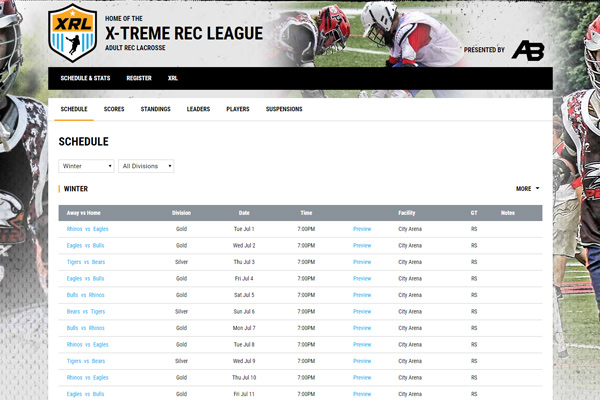Switch to the Scores tab

(114, 109)
